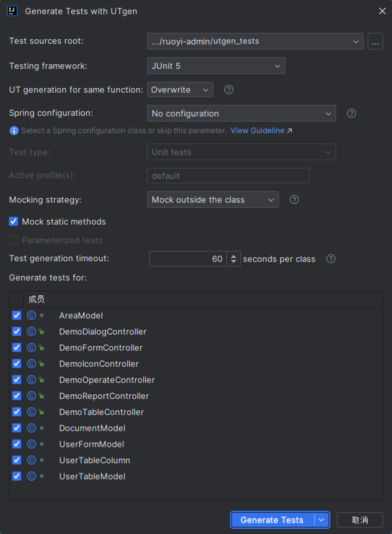Click class icon of DemoFormController row
The width and height of the screenshot is (392, 534).
(31, 348)
